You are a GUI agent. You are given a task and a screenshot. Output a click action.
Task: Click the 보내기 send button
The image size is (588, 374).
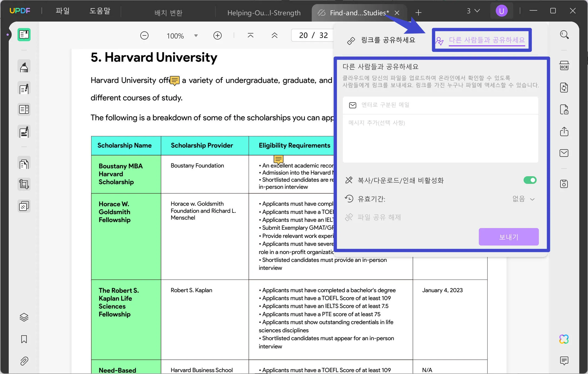[509, 237]
